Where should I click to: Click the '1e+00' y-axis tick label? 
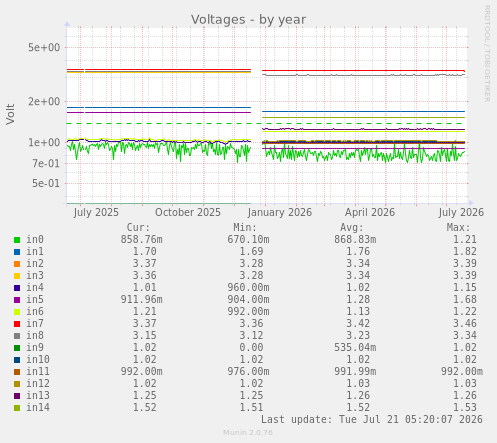[44, 143]
